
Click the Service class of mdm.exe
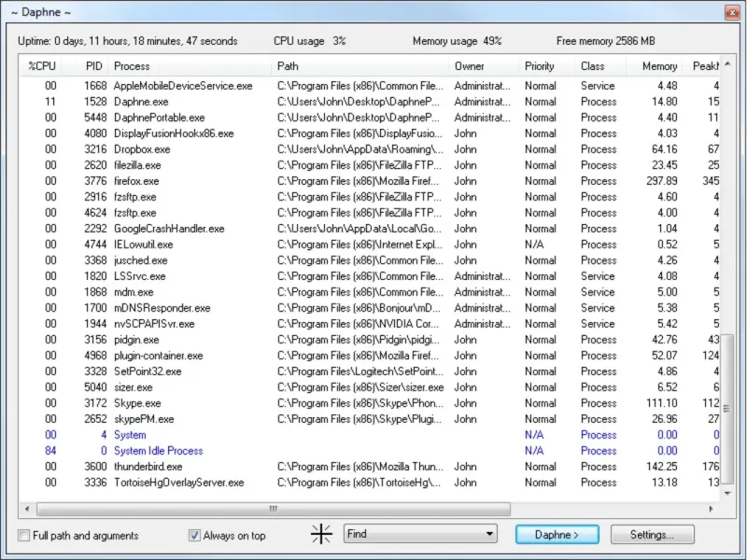(x=598, y=292)
